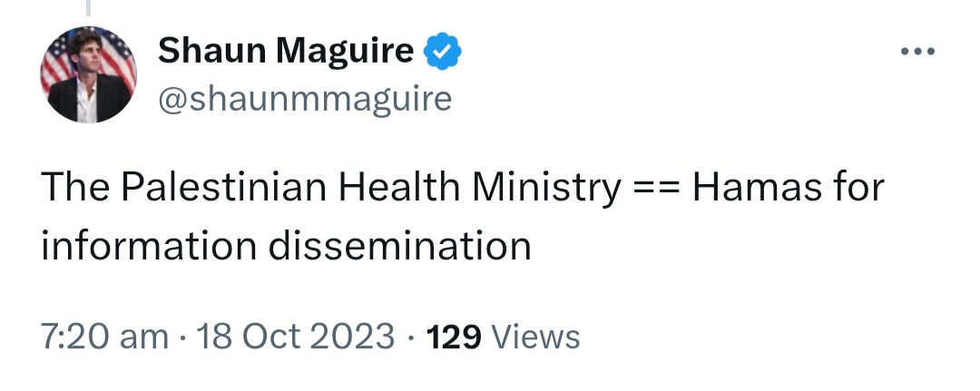
Task: Click the word "information" on the second line
Action: pyautogui.click(x=149, y=246)
